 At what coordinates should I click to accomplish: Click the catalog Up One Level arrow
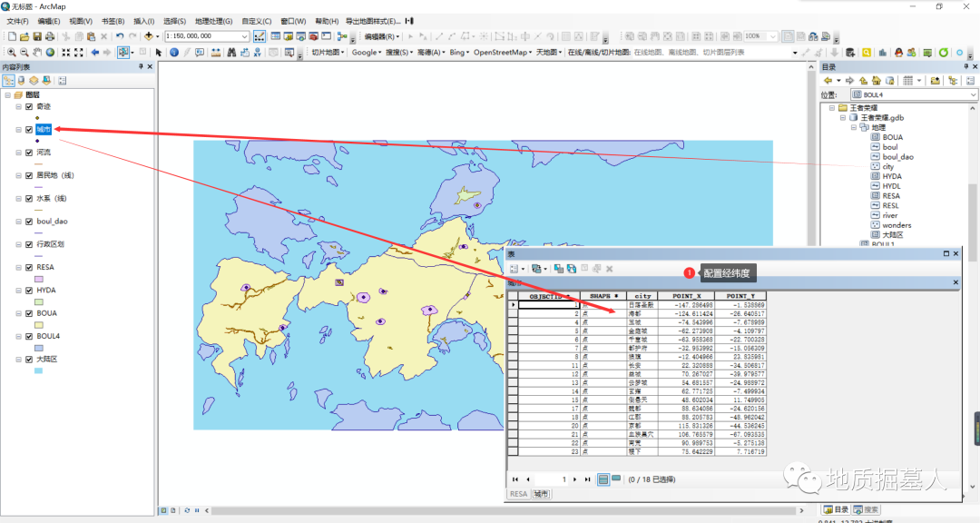tap(863, 81)
